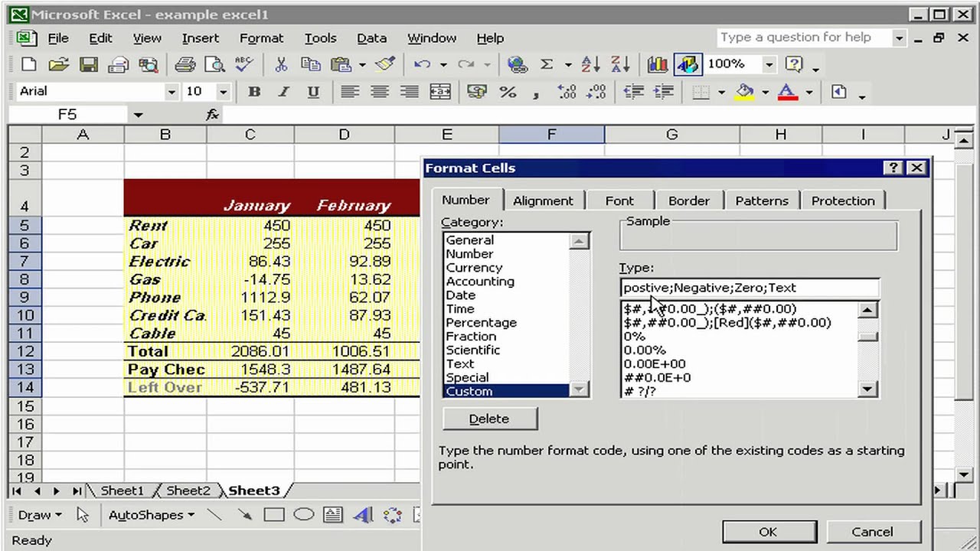Viewport: 980px width, 551px height.
Task: Click the Type format code field
Action: 750,288
